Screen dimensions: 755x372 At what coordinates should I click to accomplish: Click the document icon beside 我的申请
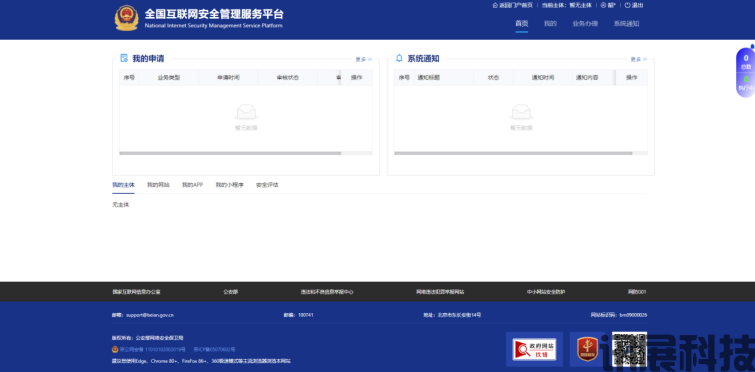pyautogui.click(x=124, y=58)
